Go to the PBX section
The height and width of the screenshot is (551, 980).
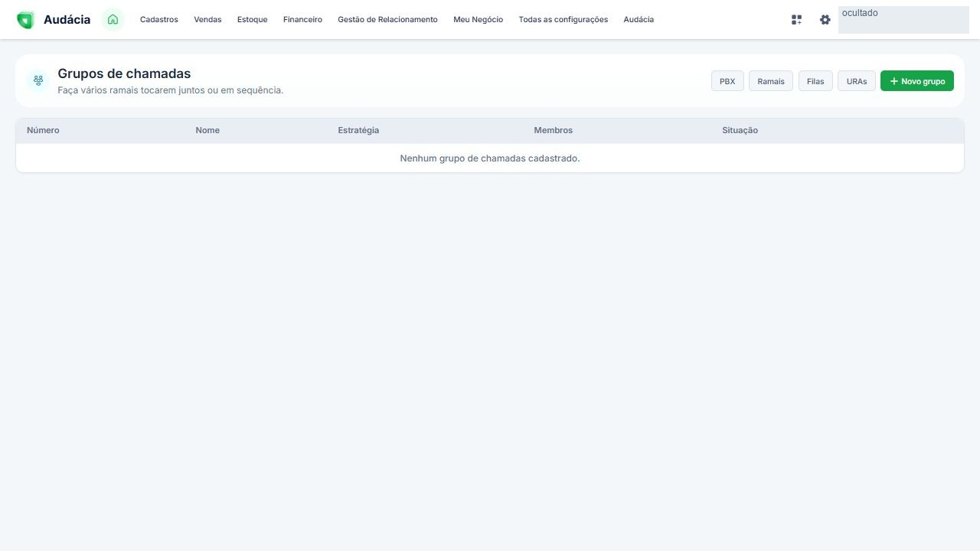point(727,81)
